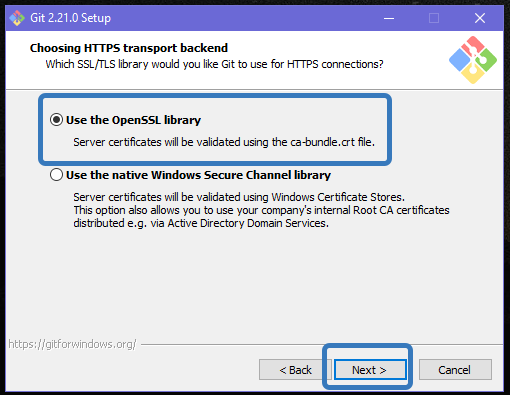Viewport: 510px width, 395px height.
Task: Click the internal Root CA certificates line
Action: coord(261,210)
